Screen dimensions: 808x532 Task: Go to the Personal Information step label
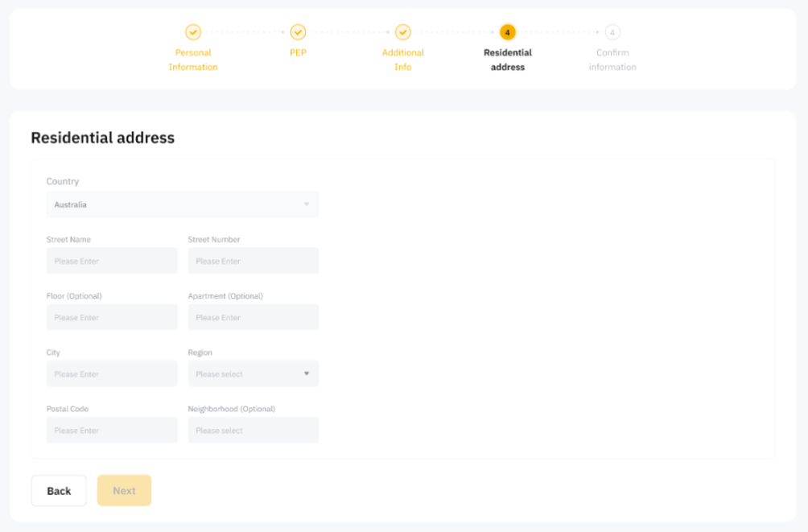(193, 60)
